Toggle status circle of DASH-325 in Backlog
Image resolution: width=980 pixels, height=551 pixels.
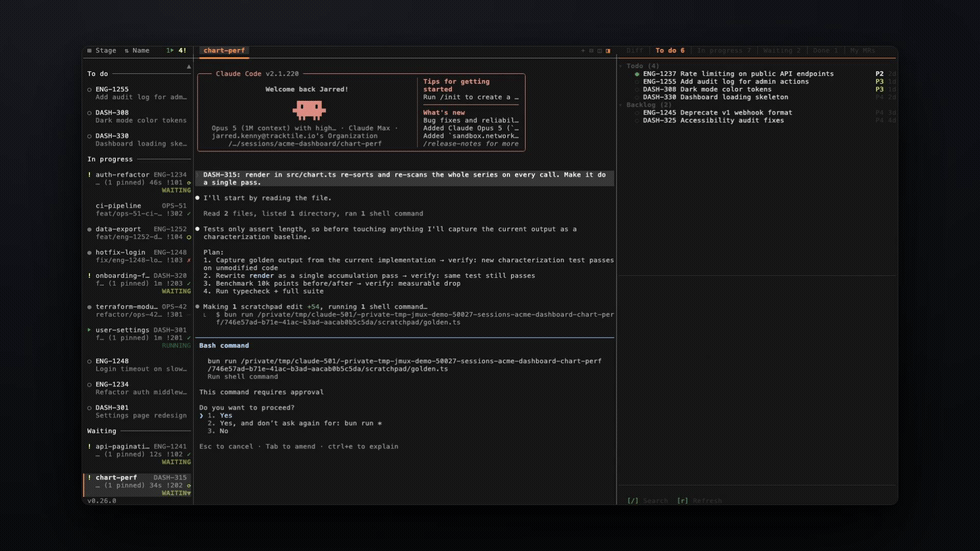tap(637, 121)
